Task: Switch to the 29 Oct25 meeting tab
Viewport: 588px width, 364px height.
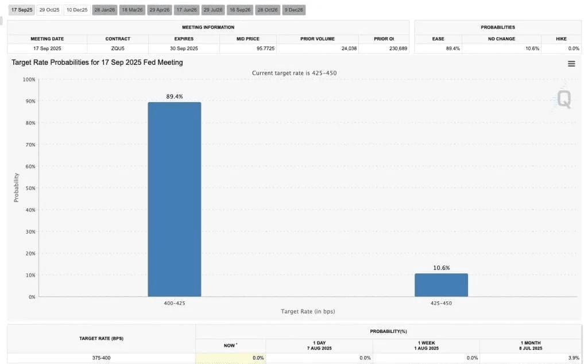Action: coord(49,10)
